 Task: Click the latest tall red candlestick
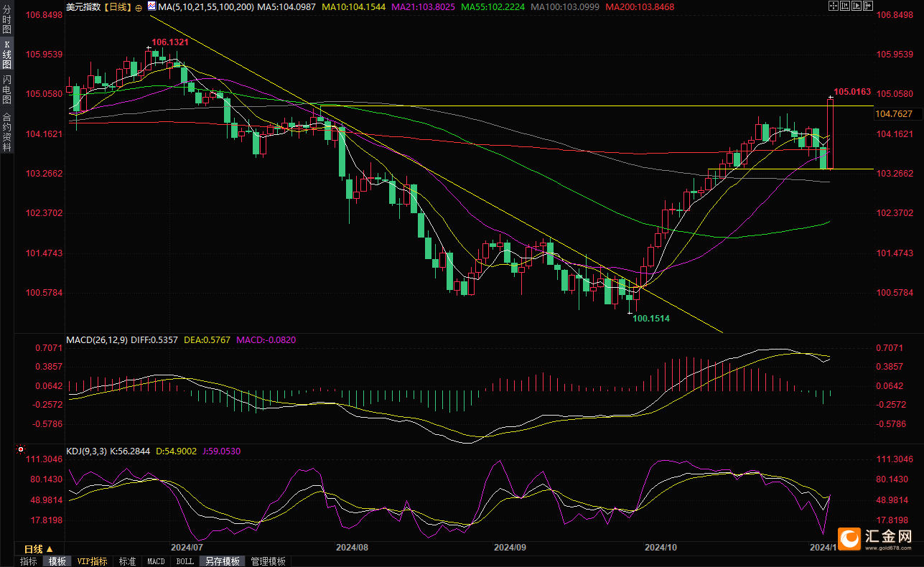[831, 133]
